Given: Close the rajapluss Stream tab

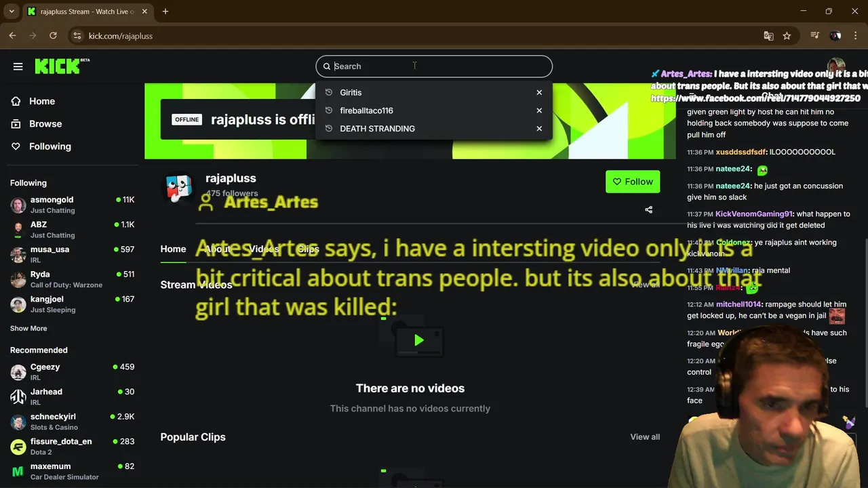Looking at the screenshot, I should 144,12.
